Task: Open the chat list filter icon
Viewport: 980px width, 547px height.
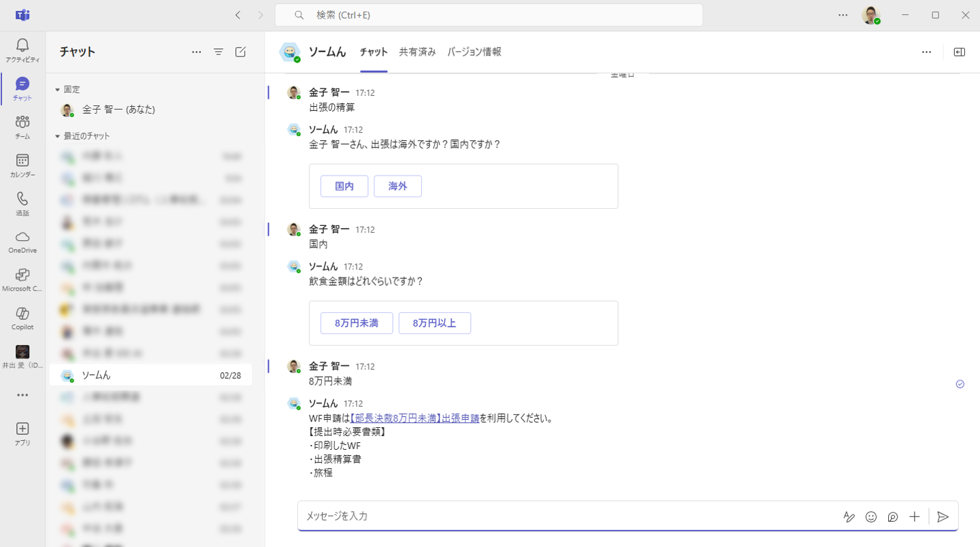Action: 218,52
